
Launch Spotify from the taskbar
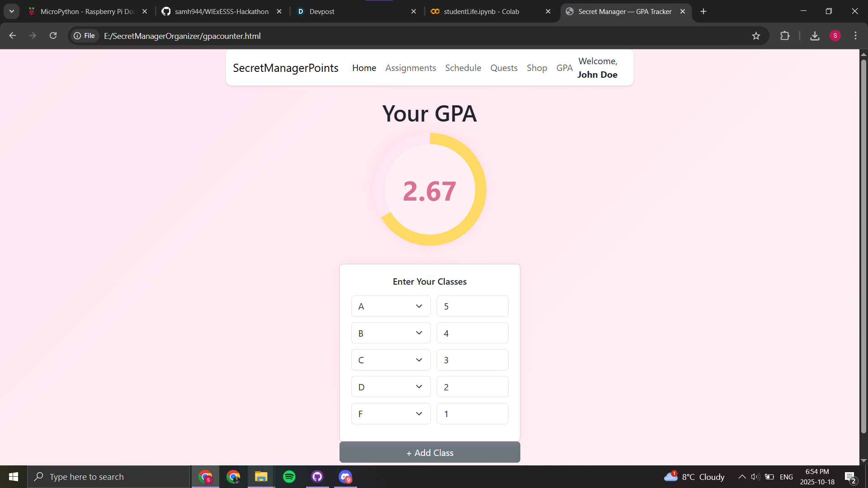pyautogui.click(x=289, y=477)
